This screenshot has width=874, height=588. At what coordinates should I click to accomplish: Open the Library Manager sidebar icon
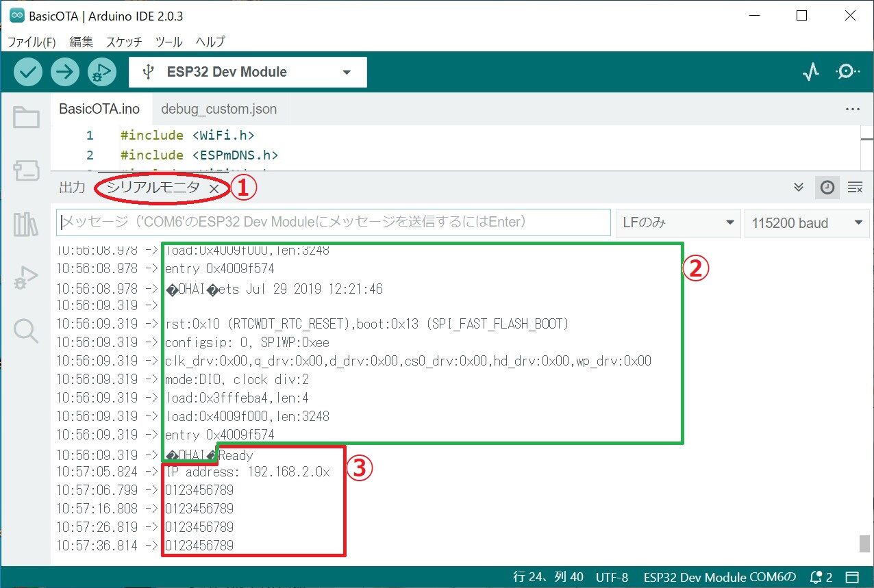click(25, 226)
